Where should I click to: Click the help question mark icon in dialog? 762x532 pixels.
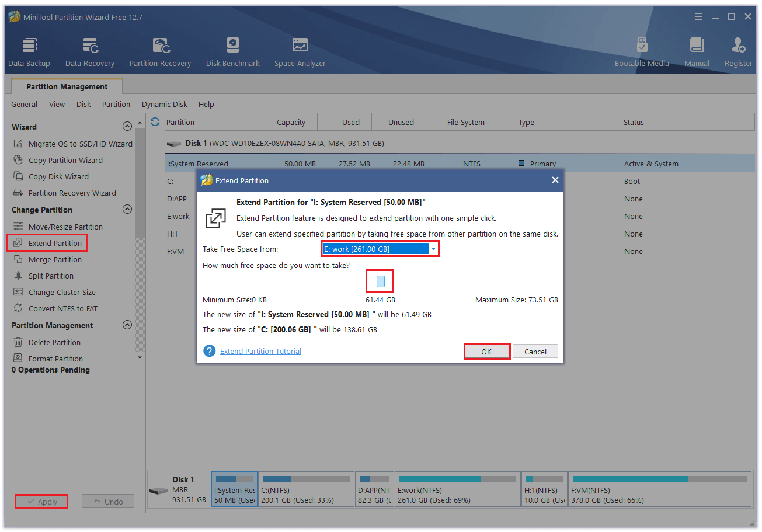pos(209,351)
